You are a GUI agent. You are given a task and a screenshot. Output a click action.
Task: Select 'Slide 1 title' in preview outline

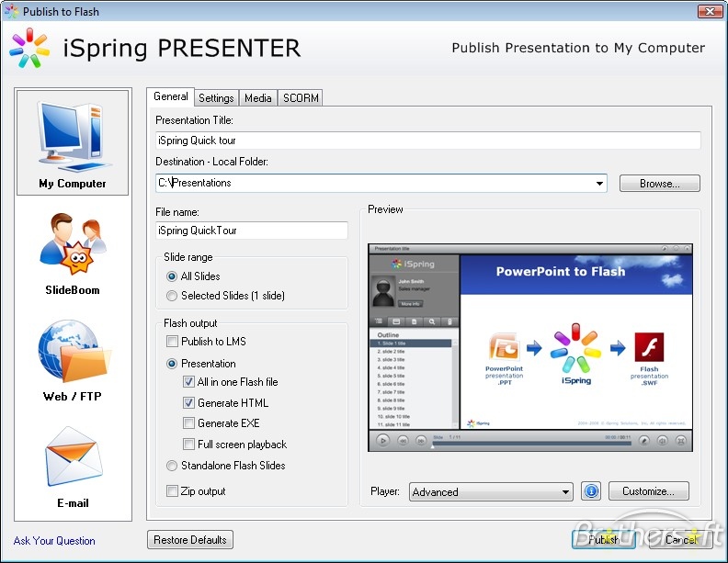pyautogui.click(x=411, y=343)
